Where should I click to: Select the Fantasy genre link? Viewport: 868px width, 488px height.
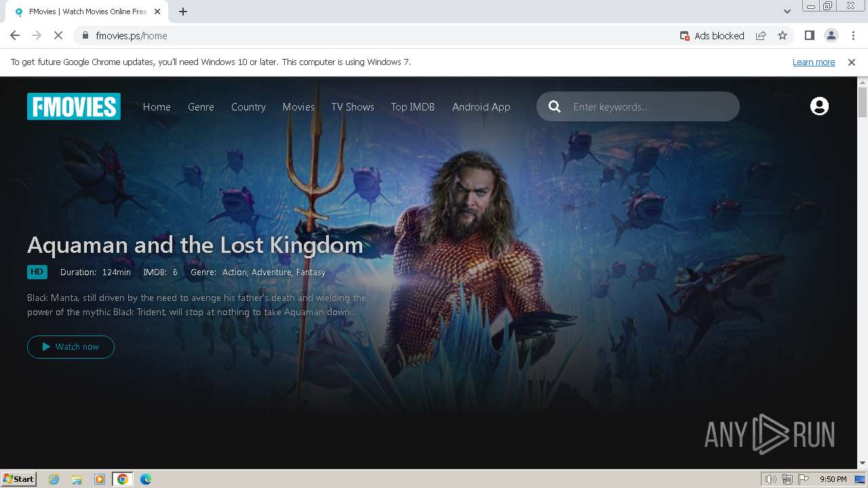click(311, 272)
